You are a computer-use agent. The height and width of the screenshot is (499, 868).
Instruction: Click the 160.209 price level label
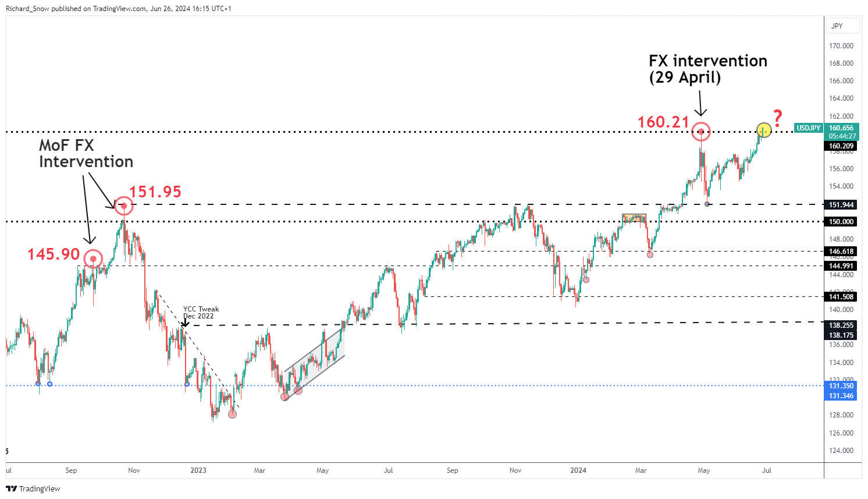(x=841, y=146)
